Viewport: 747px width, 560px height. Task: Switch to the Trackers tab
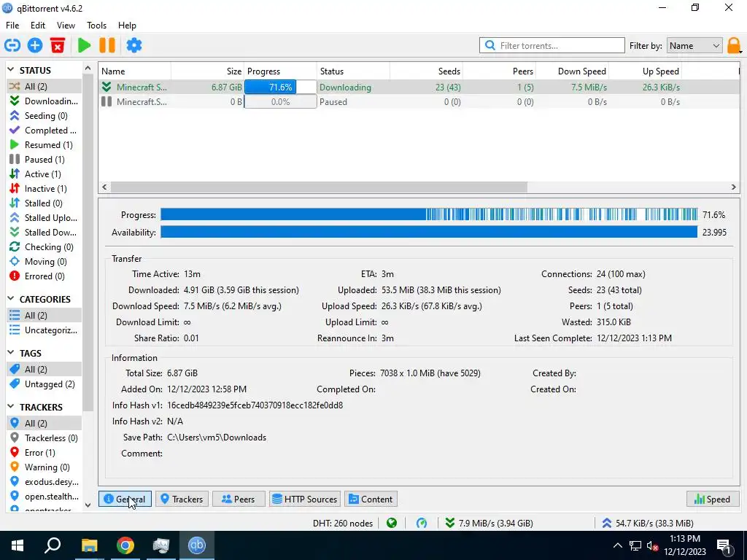point(182,499)
